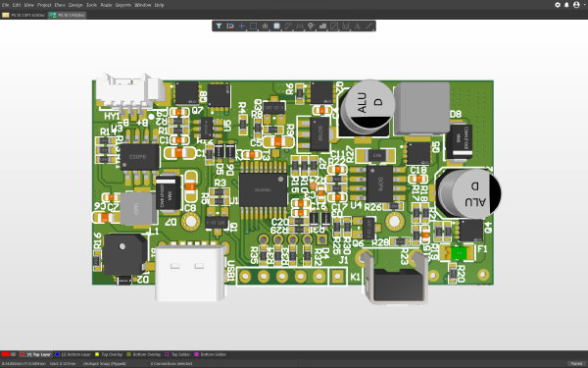Open the Route menu
This screenshot has width=588, height=368.
tap(106, 5)
